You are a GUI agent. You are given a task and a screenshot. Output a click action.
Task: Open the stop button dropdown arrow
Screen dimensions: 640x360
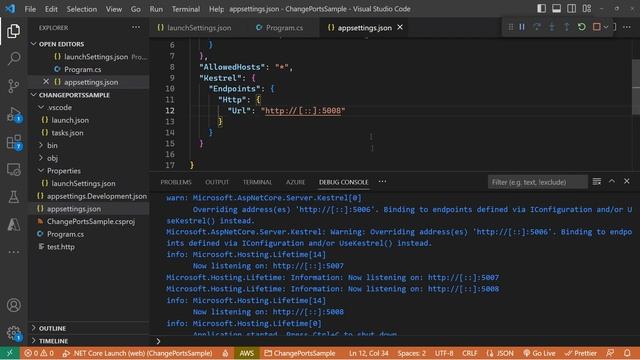(606, 27)
